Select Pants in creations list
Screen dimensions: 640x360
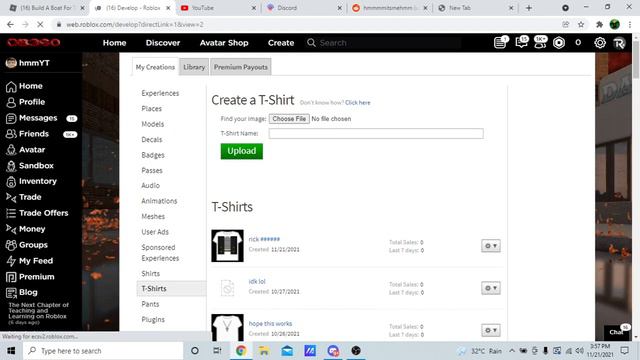tap(150, 304)
